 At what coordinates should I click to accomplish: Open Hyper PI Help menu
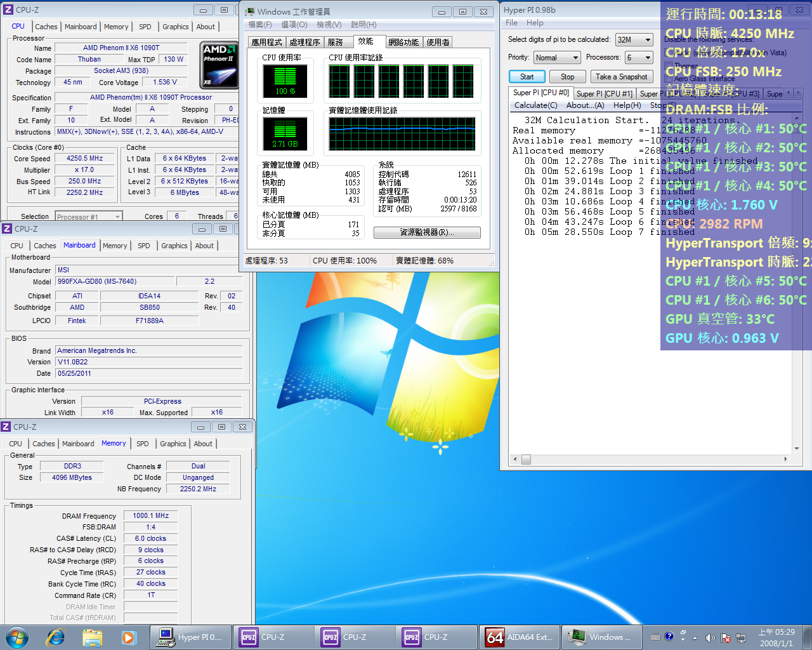click(535, 23)
